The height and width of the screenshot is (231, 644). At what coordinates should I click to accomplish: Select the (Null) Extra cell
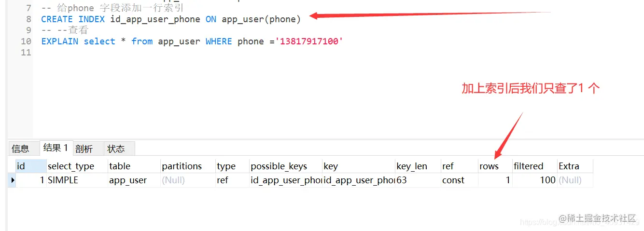coord(575,180)
